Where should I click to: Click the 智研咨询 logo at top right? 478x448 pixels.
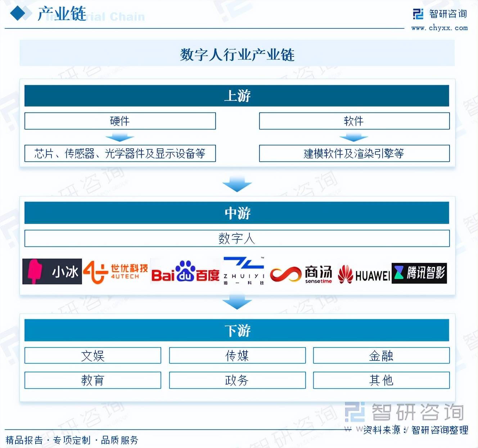(440, 14)
